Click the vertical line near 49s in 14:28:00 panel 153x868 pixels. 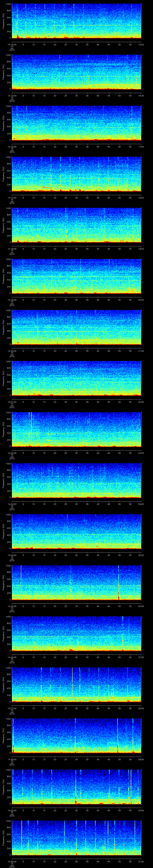point(117,735)
